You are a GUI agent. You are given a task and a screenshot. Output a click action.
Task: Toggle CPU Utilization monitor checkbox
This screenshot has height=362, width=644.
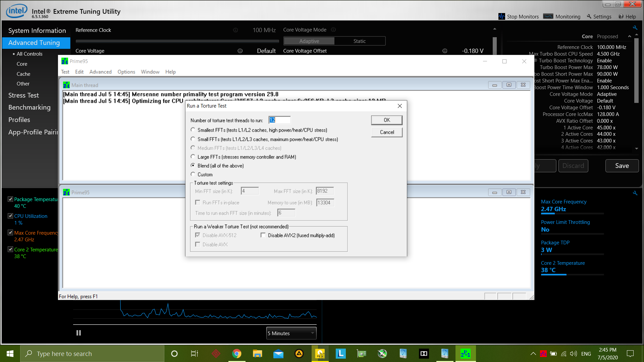tap(10, 216)
